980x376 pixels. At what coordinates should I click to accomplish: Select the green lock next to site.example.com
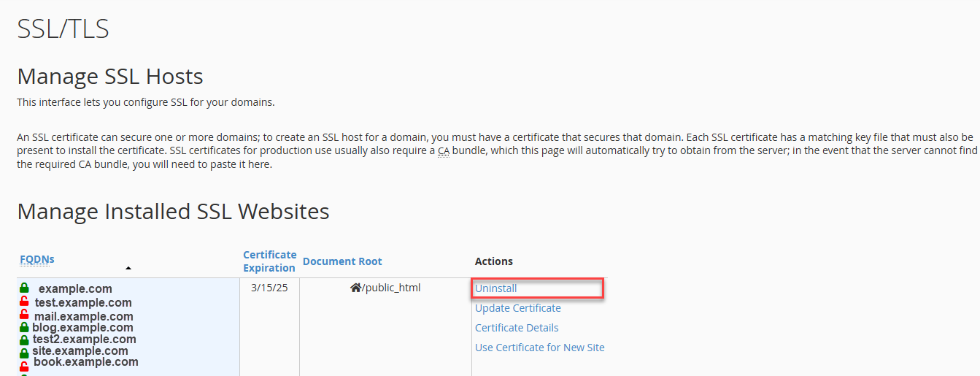click(24, 352)
